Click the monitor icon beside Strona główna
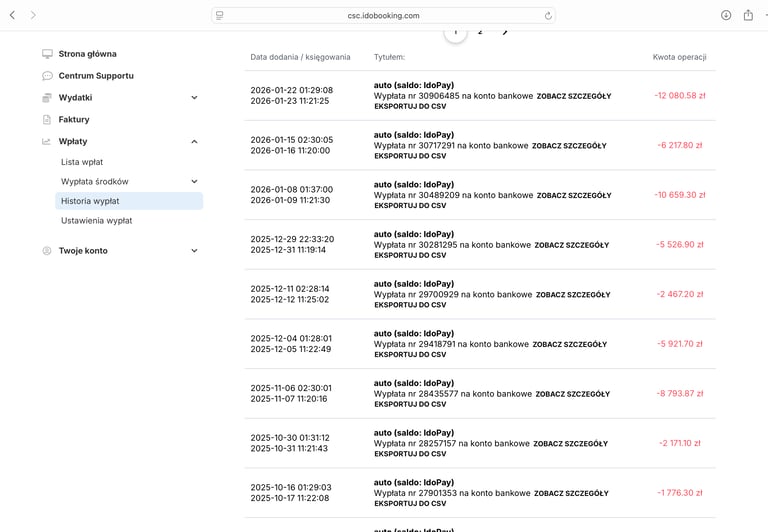 (x=47, y=54)
